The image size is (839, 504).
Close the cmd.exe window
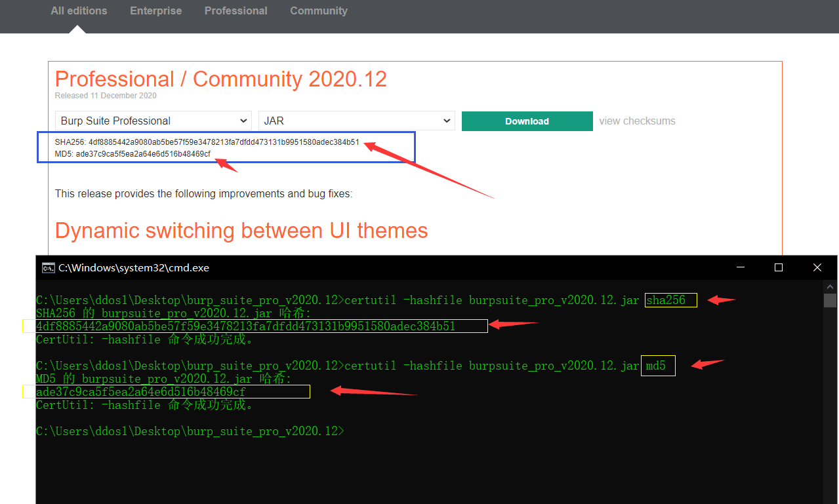(x=817, y=267)
